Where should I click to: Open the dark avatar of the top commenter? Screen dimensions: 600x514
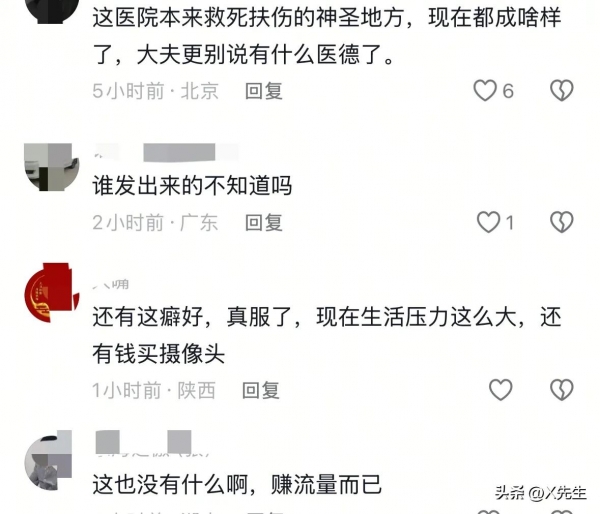(x=51, y=11)
